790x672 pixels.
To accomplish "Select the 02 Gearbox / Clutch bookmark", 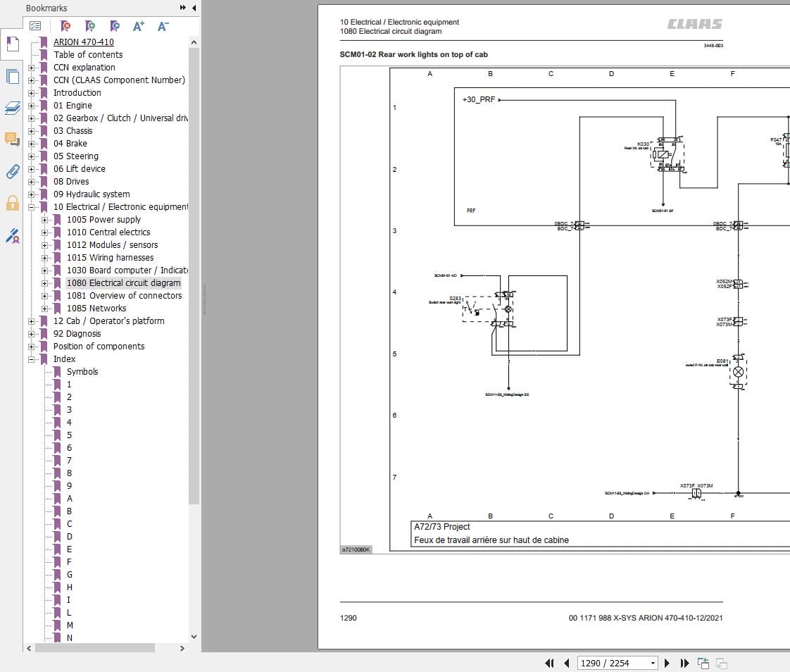I will (120, 118).
